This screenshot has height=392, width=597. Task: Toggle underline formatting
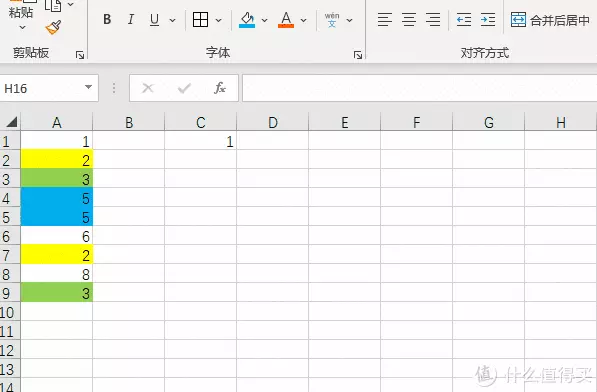(x=154, y=20)
